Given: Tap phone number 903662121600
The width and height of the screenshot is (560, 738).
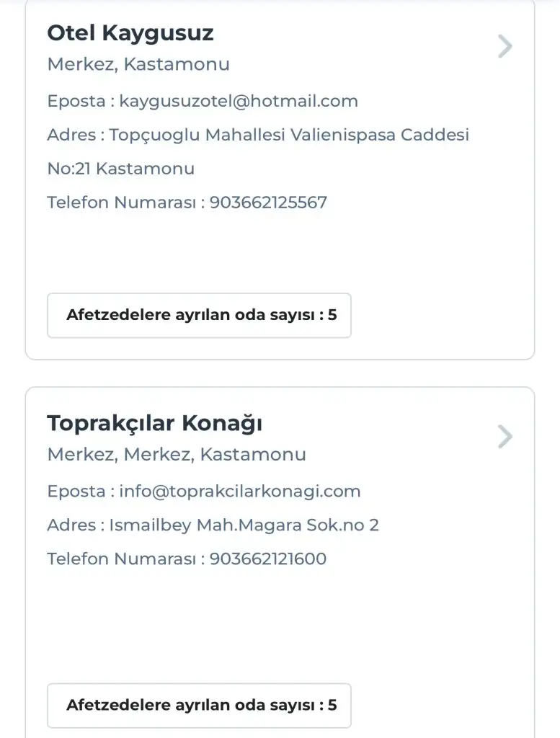Looking at the screenshot, I should [268, 559].
